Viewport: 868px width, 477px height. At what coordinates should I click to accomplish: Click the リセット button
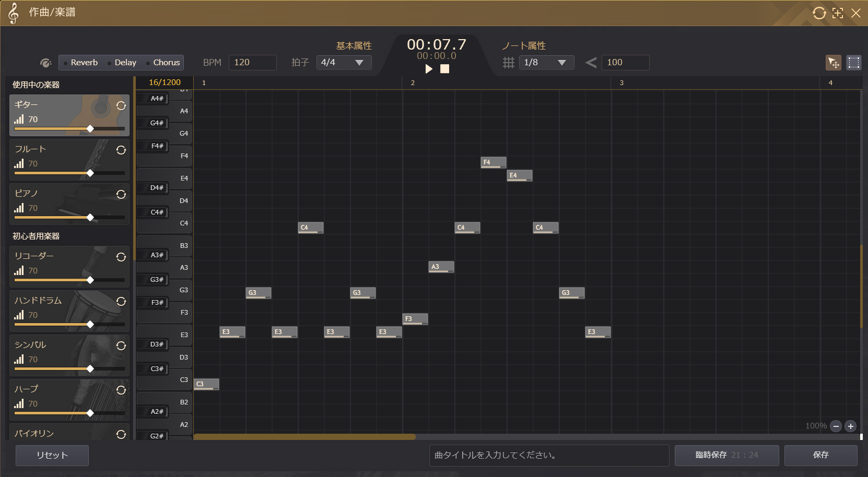coord(52,455)
